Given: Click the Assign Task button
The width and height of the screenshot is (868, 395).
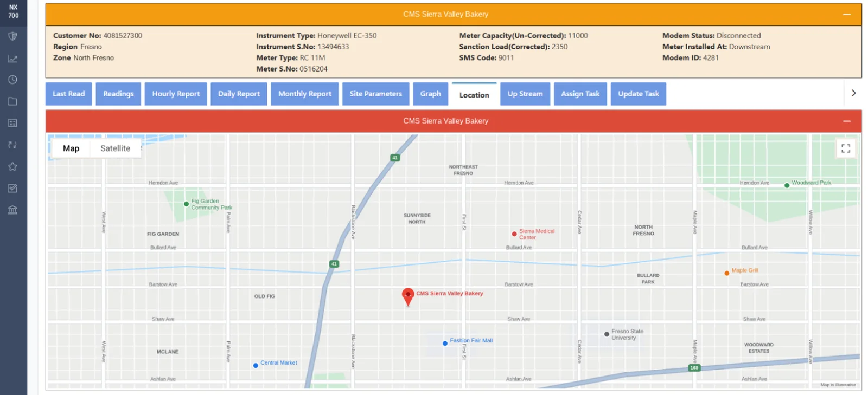Looking at the screenshot, I should (580, 94).
